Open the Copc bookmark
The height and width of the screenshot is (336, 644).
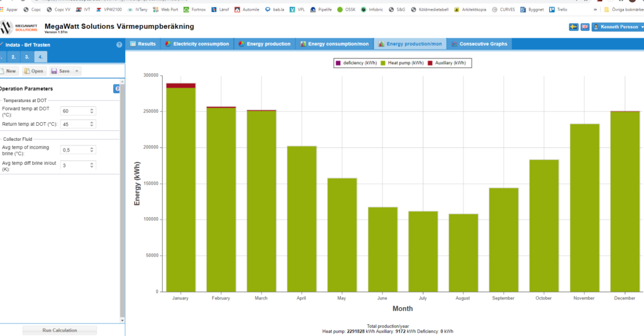[32, 9]
